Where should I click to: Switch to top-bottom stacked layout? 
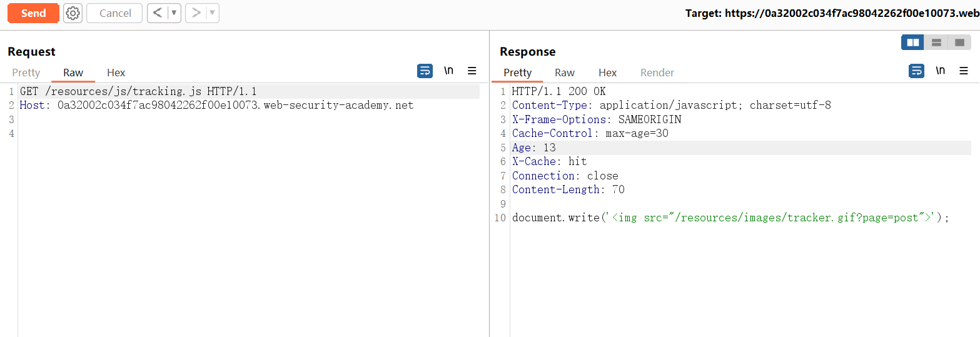(936, 43)
